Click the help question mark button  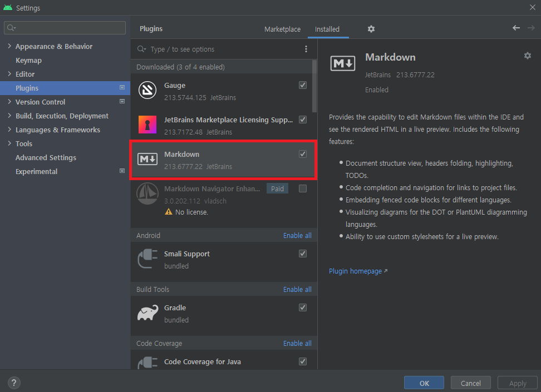(14, 383)
